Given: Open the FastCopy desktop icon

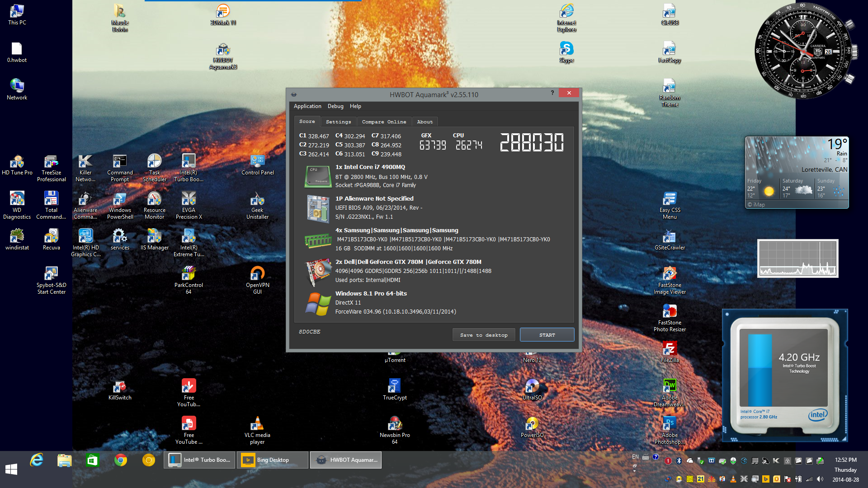Looking at the screenshot, I should pos(670,52).
